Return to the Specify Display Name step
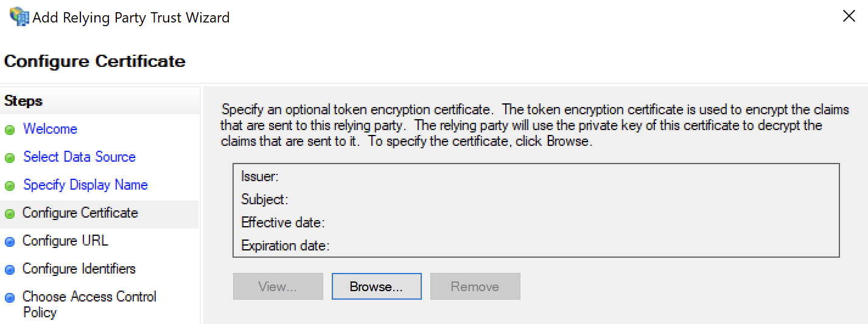 pos(85,185)
